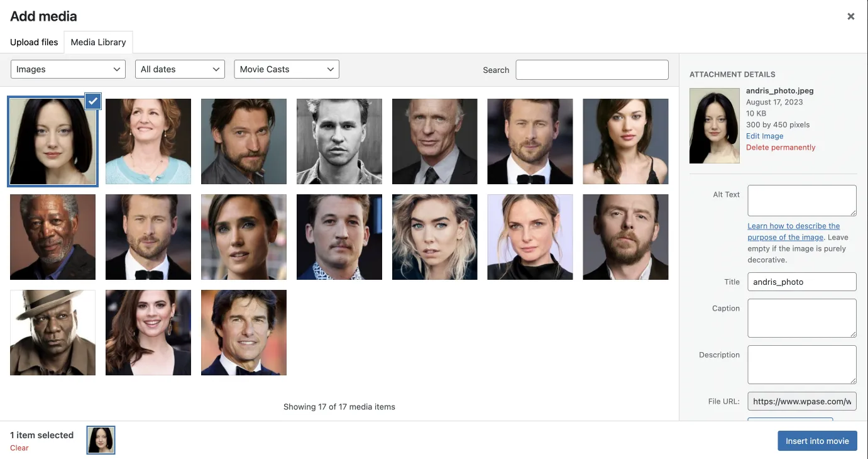
Task: Open the Movie Casts category dropdown
Action: pyautogui.click(x=287, y=69)
